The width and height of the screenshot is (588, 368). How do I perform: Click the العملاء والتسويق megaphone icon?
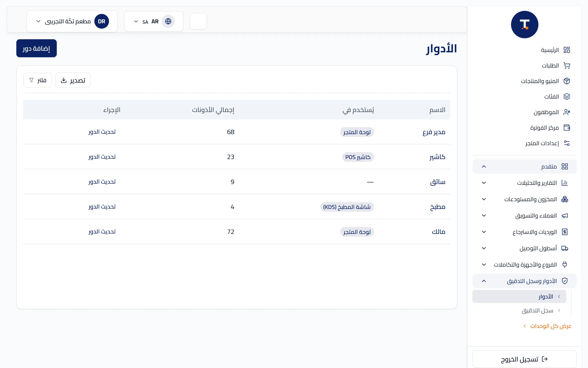[x=565, y=216]
